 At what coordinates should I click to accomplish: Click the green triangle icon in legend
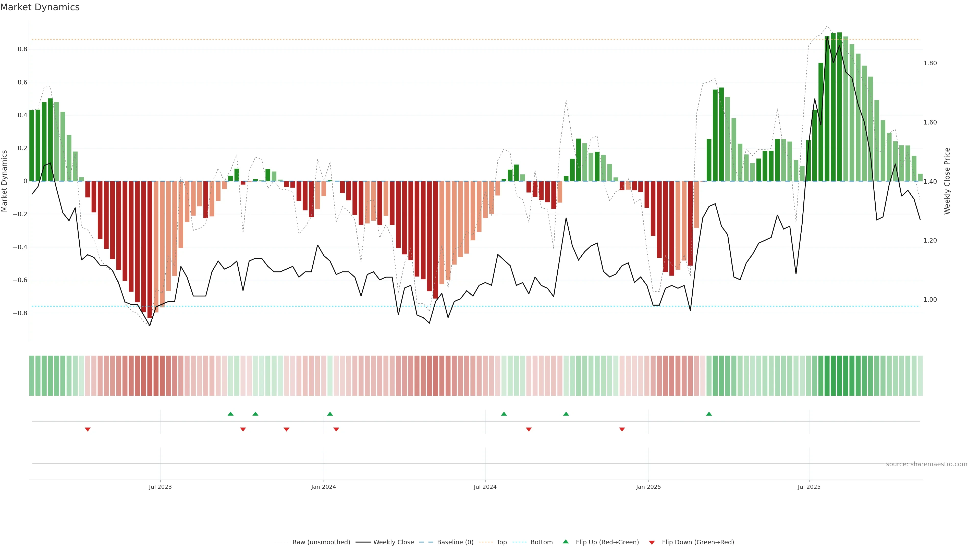(566, 542)
